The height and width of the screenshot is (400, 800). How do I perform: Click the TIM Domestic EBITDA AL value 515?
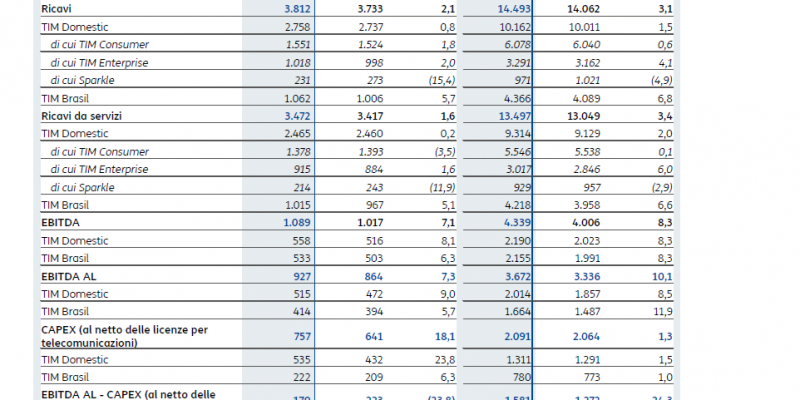tap(302, 294)
